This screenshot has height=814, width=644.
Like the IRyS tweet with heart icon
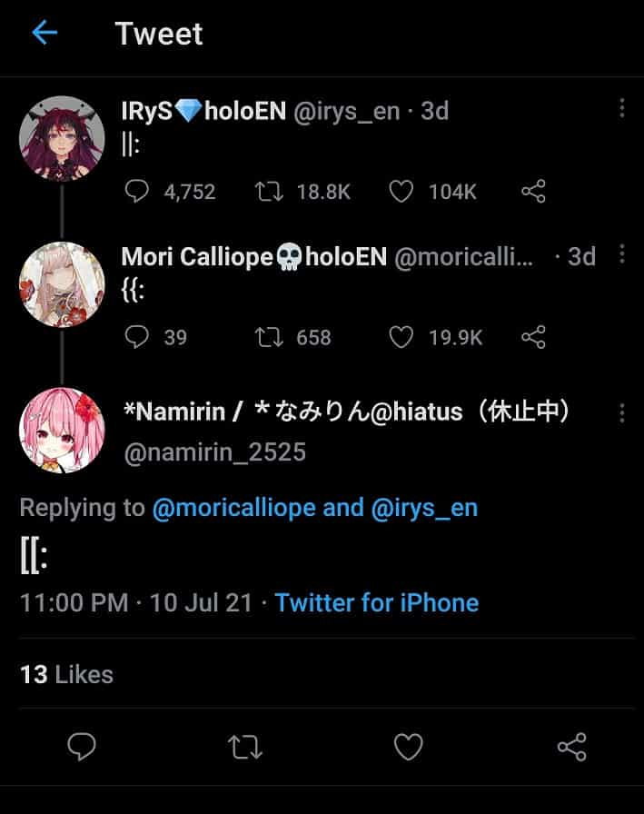(x=401, y=191)
